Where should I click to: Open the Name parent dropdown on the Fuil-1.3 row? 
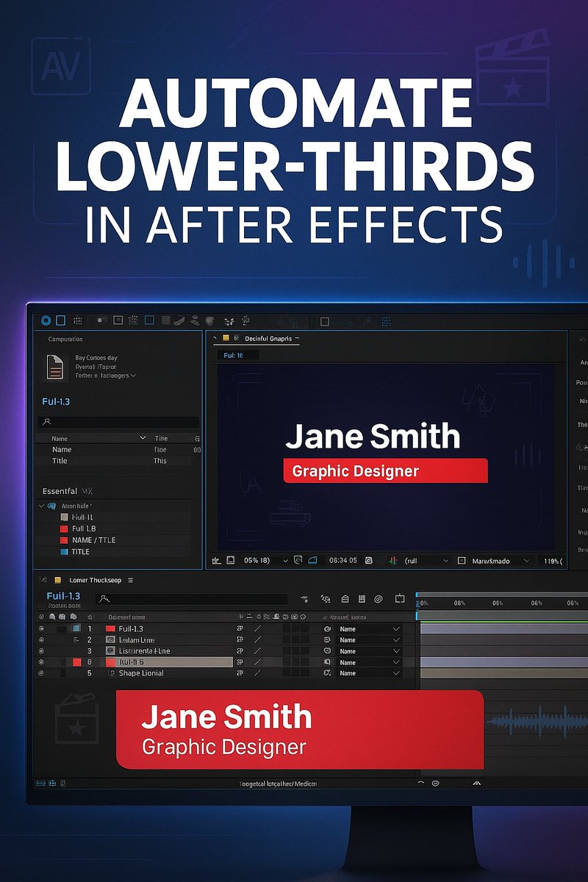click(x=370, y=629)
